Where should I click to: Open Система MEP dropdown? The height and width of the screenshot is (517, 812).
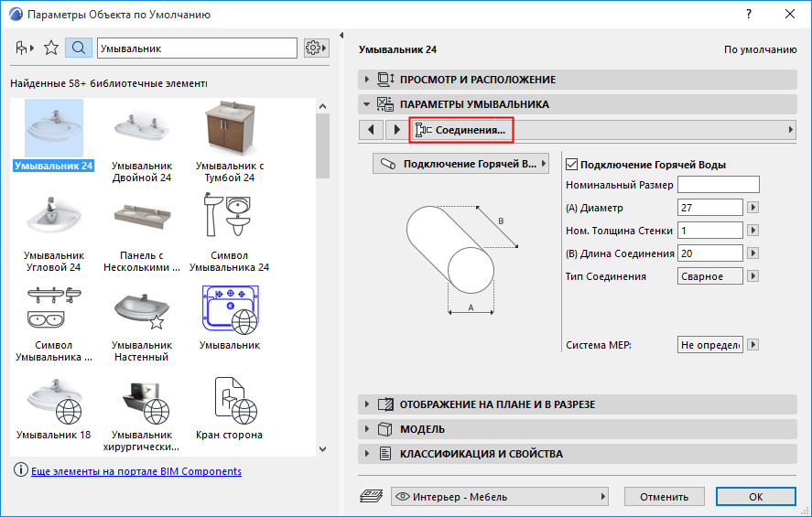753,344
